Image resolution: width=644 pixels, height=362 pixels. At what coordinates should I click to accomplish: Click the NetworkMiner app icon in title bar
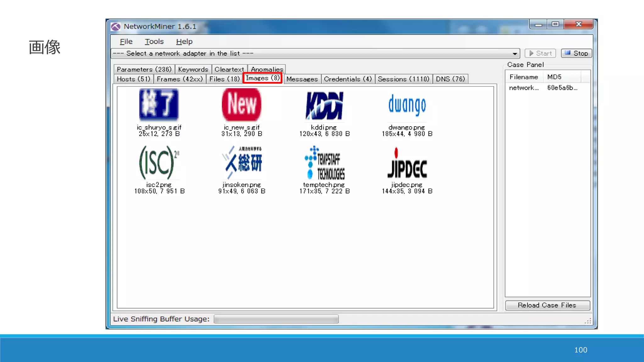116,27
